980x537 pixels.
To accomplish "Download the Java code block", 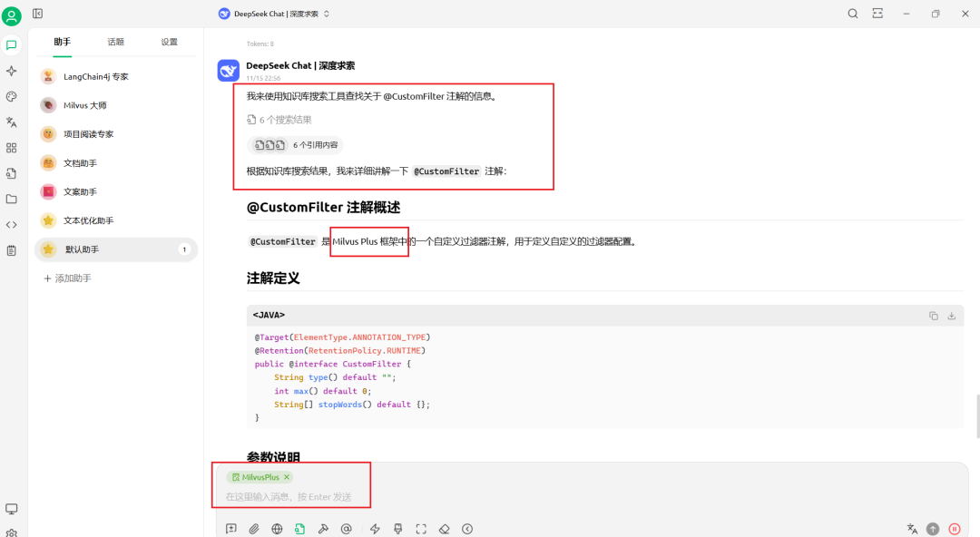I will pos(951,316).
